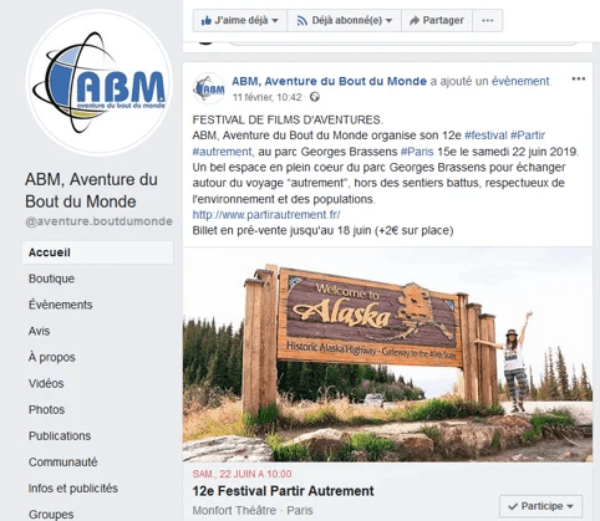Viewport: 600px width, 521px height.
Task: Select the Accueil tab in the sidebar
Action: click(x=98, y=252)
